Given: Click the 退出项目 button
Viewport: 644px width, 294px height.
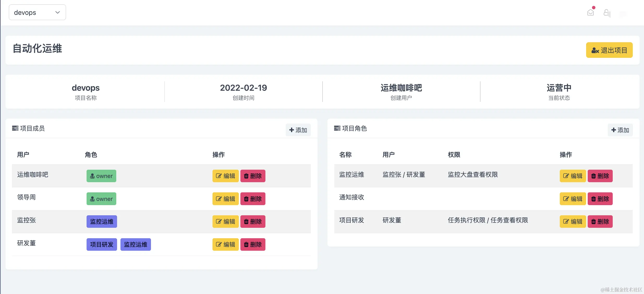Looking at the screenshot, I should 609,50.
